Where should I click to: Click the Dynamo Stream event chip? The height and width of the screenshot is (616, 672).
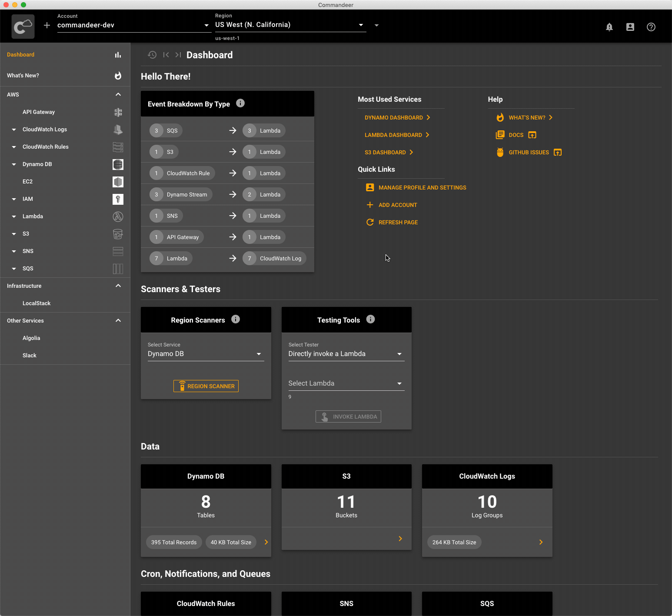181,194
